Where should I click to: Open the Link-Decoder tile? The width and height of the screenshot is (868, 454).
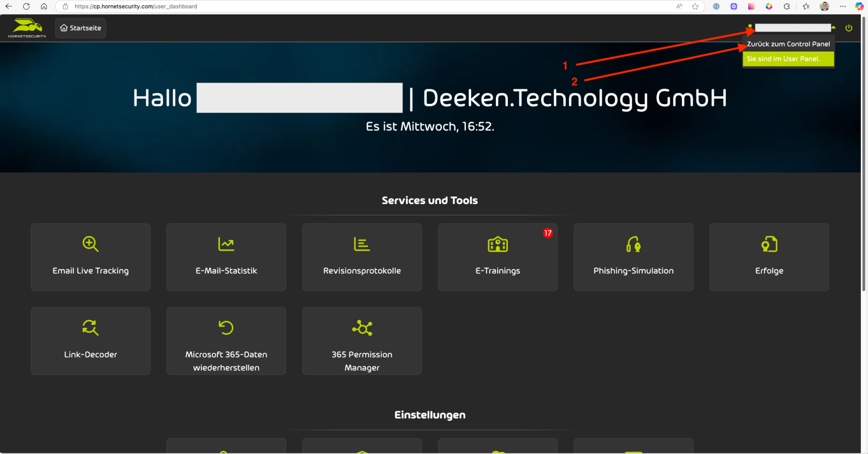(90, 341)
